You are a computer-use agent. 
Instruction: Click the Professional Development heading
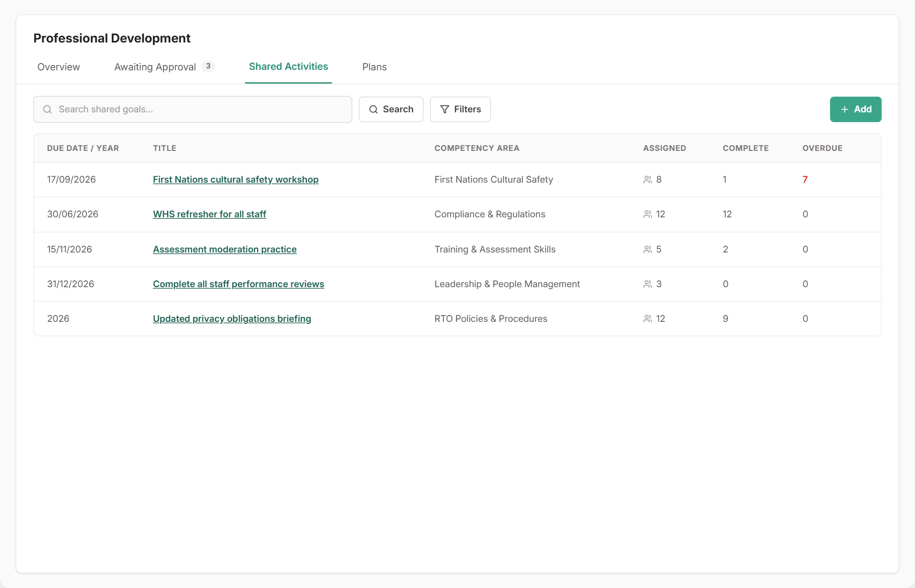(x=112, y=38)
